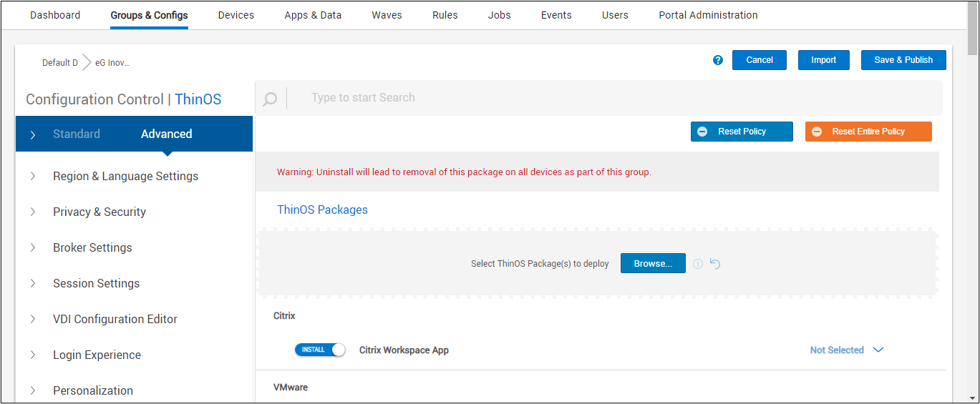Screen dimensions: 980x404
Task: Click Save & Publish
Action: pyautogui.click(x=903, y=60)
